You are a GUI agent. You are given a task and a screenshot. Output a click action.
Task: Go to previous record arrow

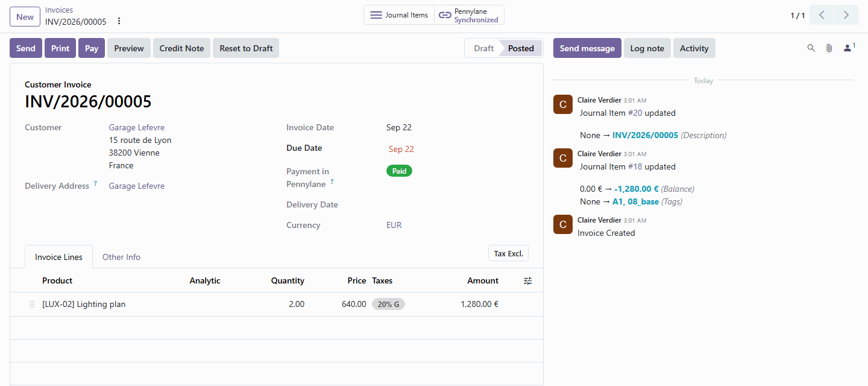click(821, 15)
